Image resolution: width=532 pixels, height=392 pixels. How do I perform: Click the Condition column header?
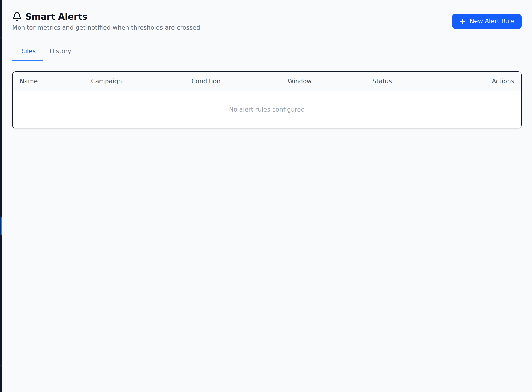(206, 81)
